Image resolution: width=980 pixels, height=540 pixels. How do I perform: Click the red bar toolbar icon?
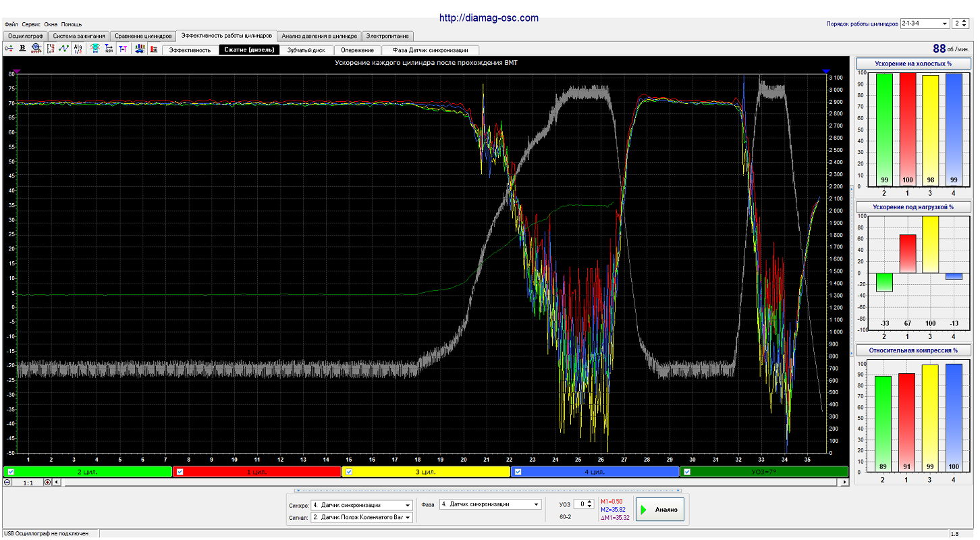coord(155,49)
